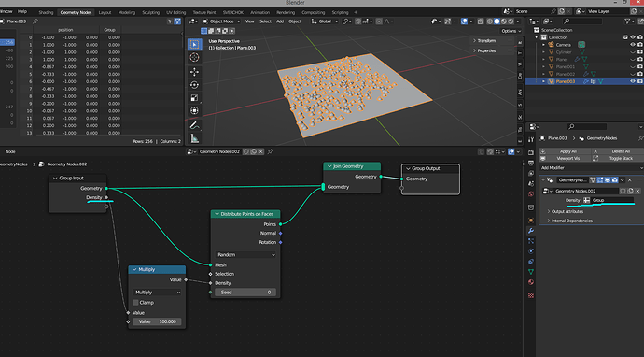Open the Object Data properties tab
The height and width of the screenshot is (357, 644).
tap(531, 272)
